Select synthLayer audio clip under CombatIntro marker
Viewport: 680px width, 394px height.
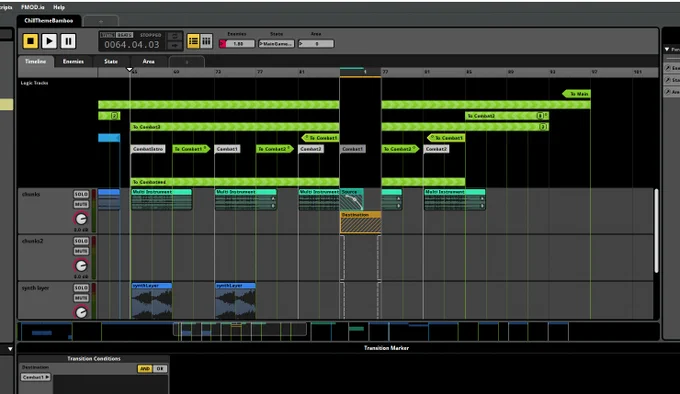(152, 301)
